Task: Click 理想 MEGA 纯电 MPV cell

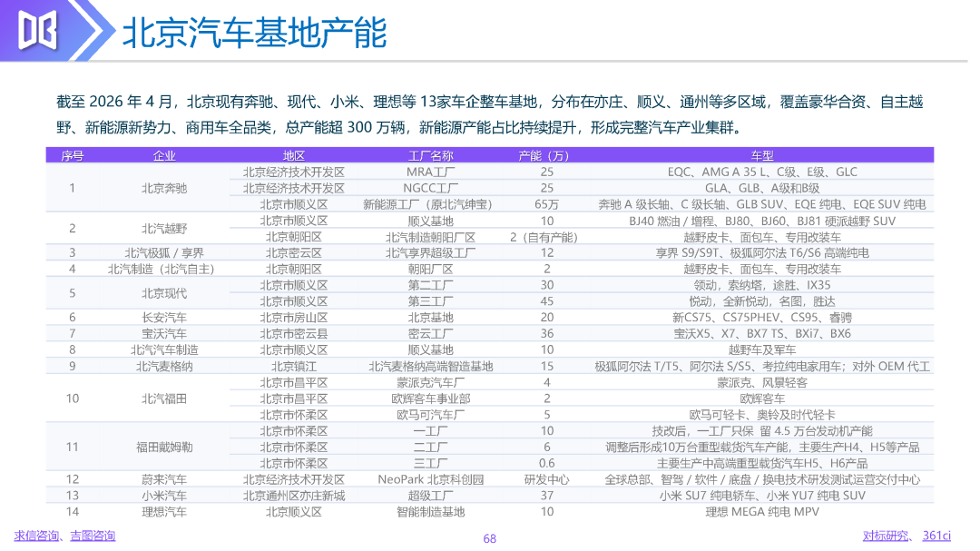Action: tap(762, 512)
